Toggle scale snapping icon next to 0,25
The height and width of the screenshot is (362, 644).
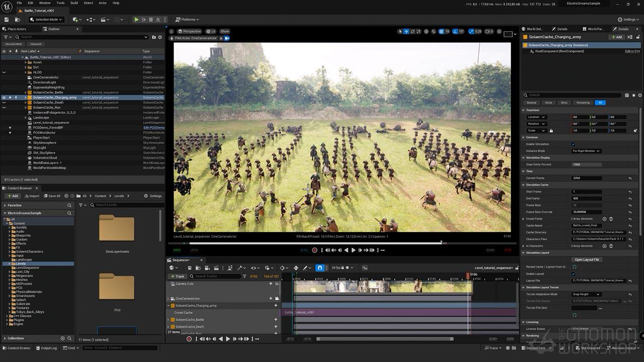[x=471, y=31]
